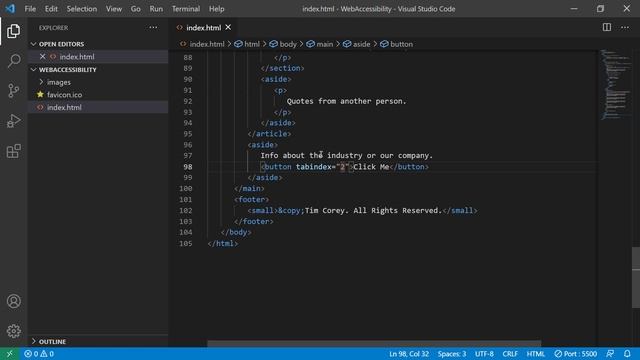Open the notifications bell icon
Screen dimensions: 640x360
pos(627,354)
